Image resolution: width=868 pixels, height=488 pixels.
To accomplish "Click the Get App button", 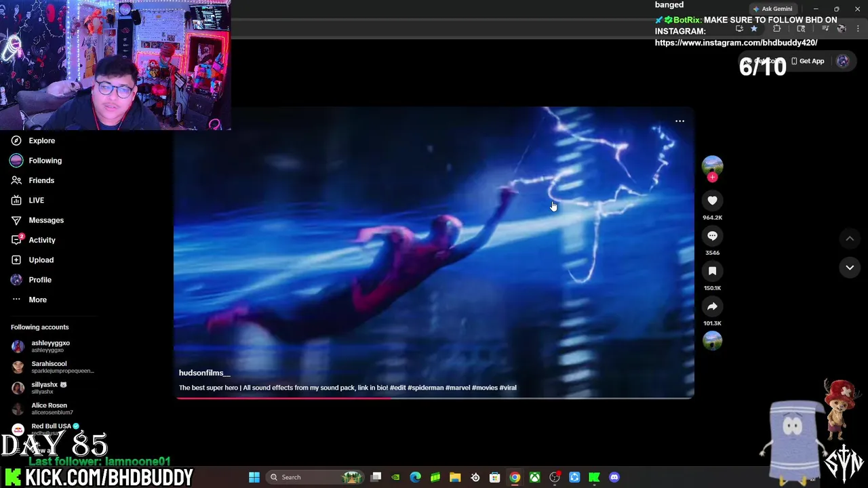I will coord(808,61).
